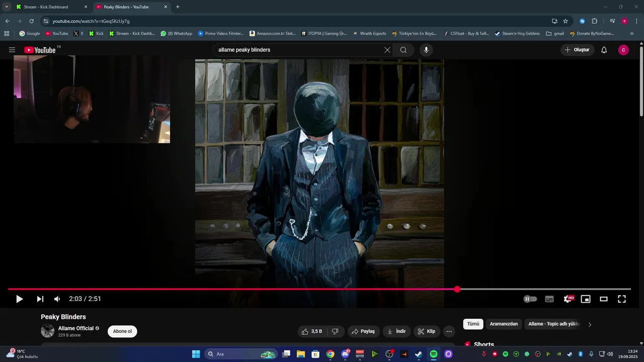Click the Oluştur create button

click(x=577, y=50)
